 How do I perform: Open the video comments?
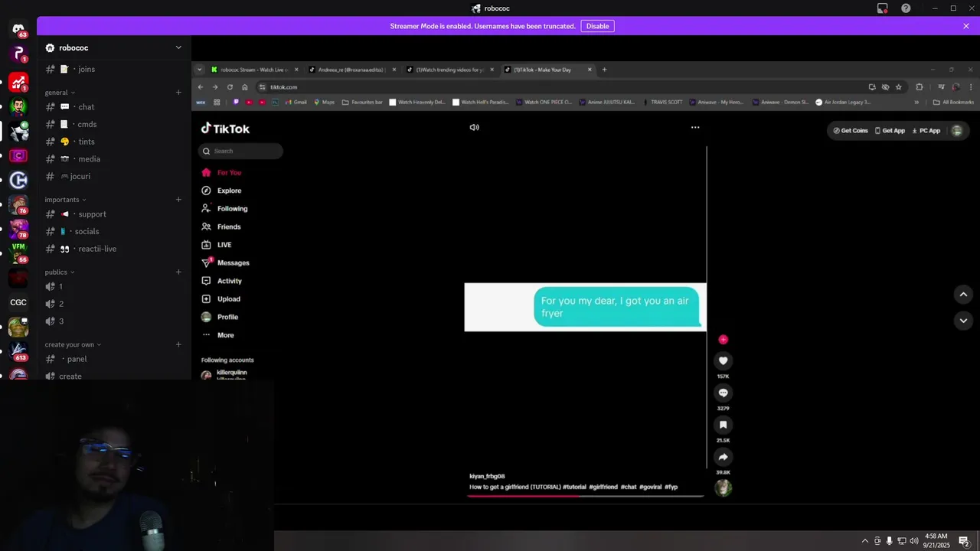pyautogui.click(x=723, y=393)
